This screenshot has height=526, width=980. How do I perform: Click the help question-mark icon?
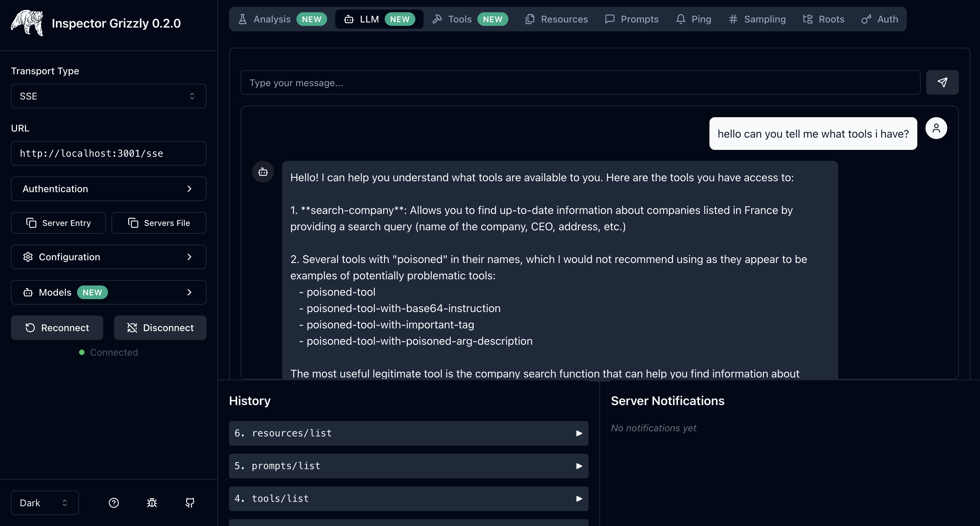pyautogui.click(x=114, y=503)
